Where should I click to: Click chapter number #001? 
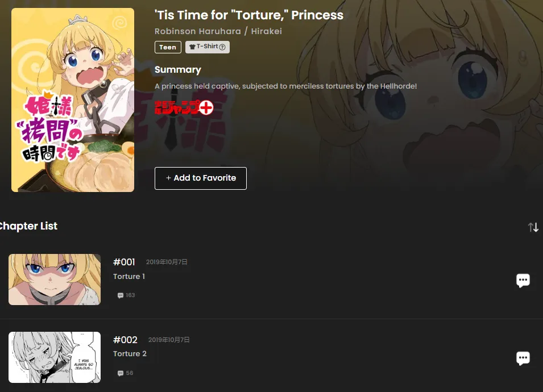[124, 262]
